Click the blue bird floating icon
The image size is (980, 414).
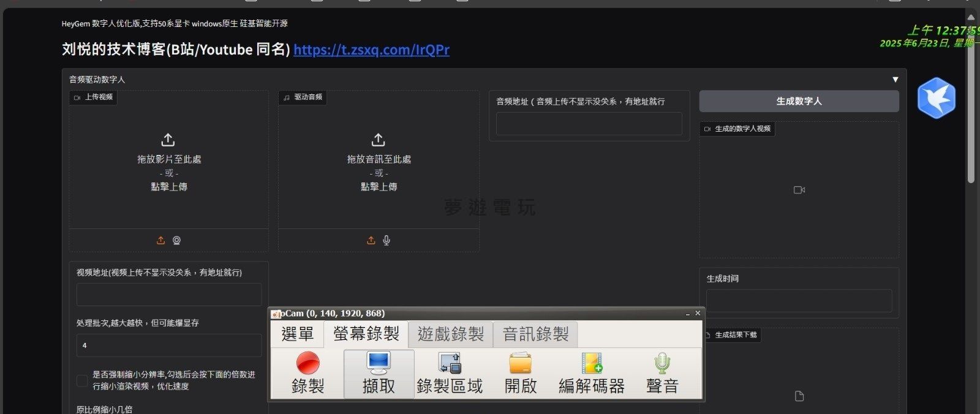pos(937,98)
